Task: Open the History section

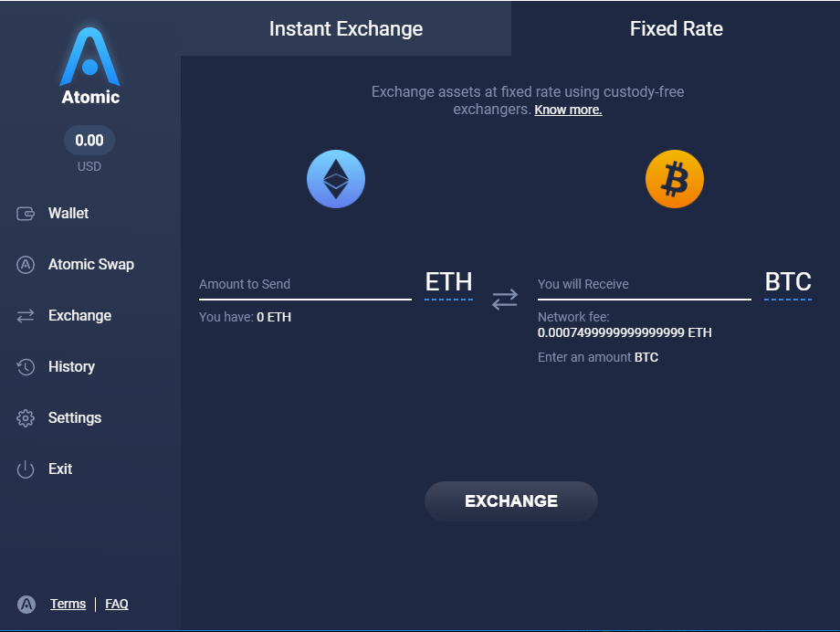Action: [71, 366]
